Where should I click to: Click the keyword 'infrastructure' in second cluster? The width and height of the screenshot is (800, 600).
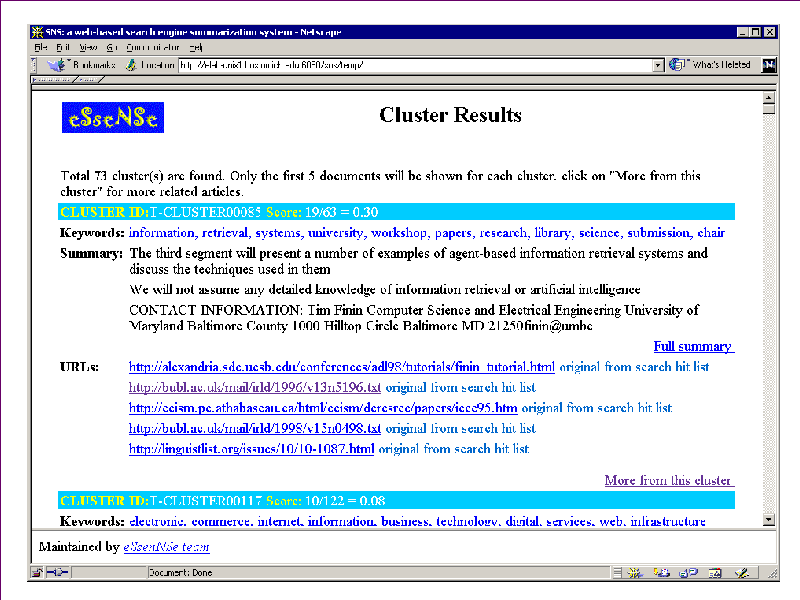[668, 521]
